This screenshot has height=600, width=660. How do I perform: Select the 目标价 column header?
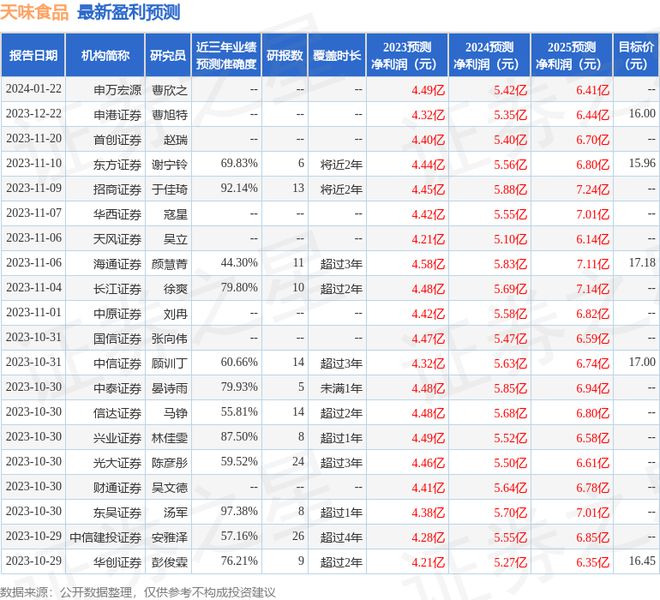click(x=636, y=55)
